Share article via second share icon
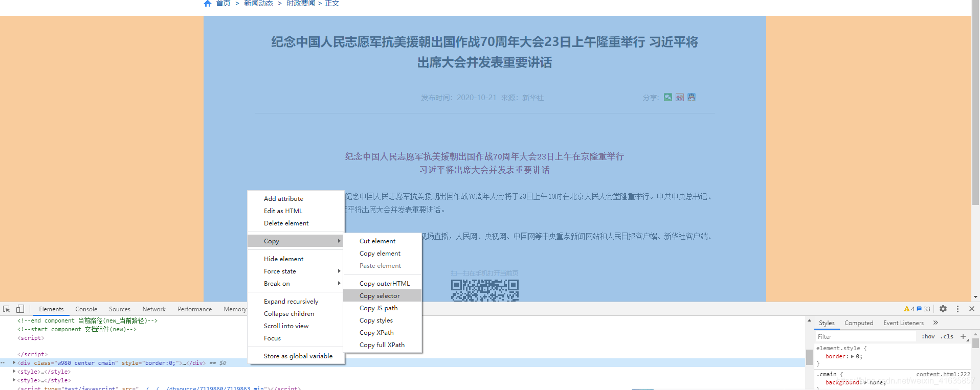Viewport: 980px width, 390px height. [x=680, y=97]
